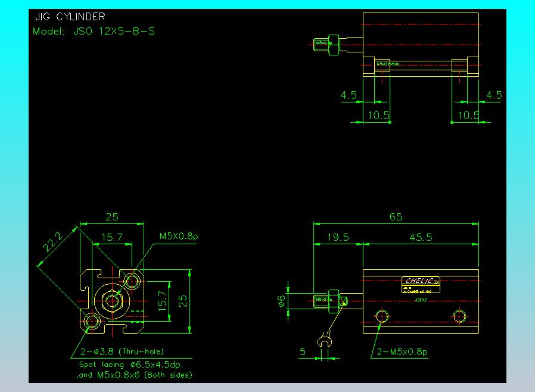
Task: Click the upper-right mounting hole in front view
Action: [x=132, y=281]
